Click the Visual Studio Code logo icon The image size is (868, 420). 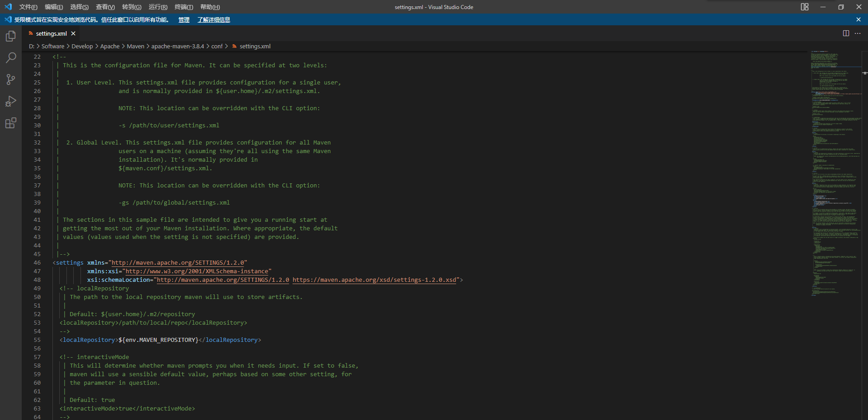(x=8, y=7)
